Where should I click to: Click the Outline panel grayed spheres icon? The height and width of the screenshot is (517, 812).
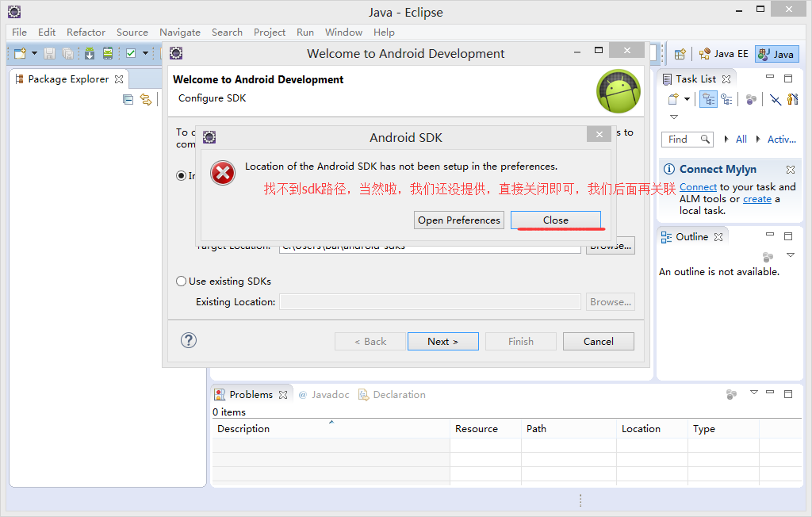tap(768, 257)
